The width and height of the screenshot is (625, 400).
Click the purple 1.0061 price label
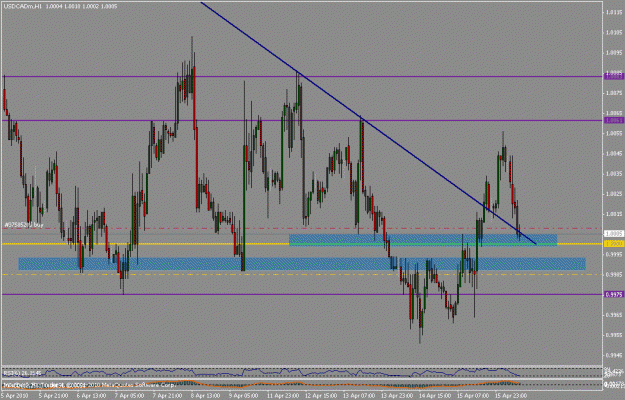click(613, 120)
